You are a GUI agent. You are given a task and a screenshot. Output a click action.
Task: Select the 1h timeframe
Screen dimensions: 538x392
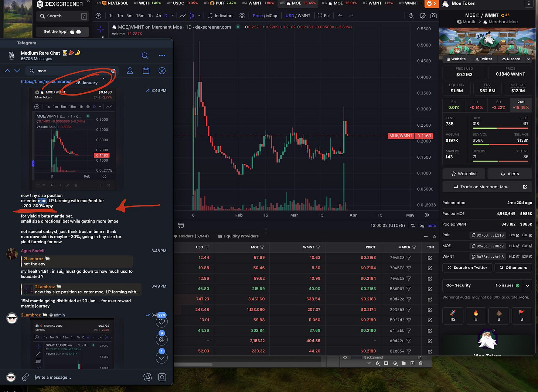pos(150,16)
